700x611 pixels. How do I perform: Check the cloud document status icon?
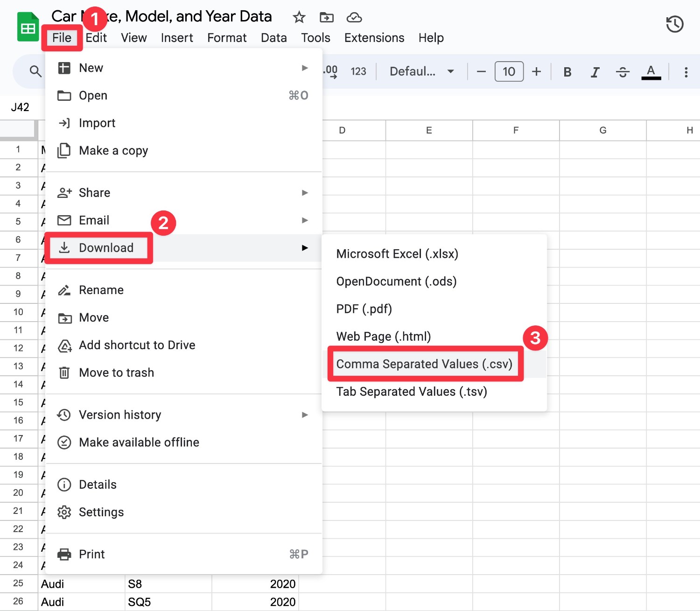(x=354, y=18)
